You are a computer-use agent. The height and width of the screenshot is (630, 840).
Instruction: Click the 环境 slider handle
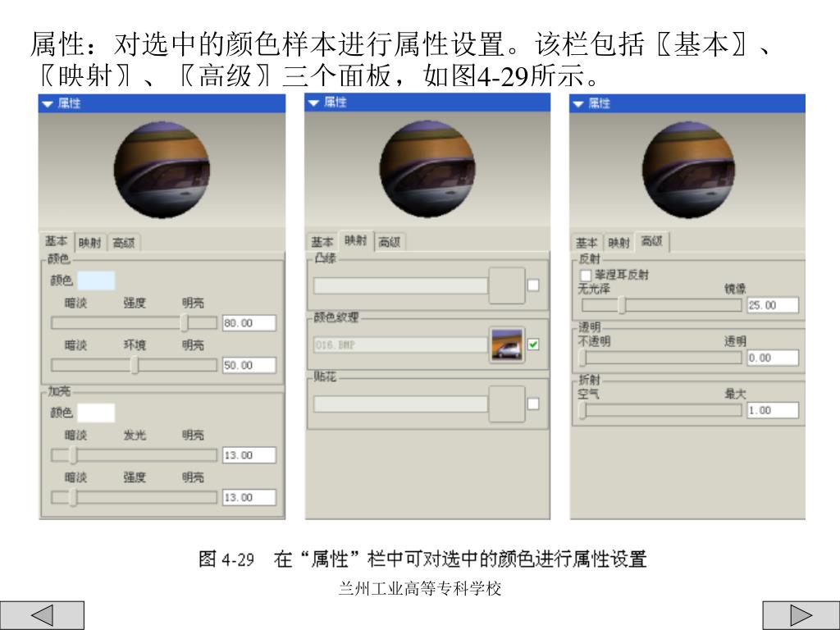[x=135, y=365]
